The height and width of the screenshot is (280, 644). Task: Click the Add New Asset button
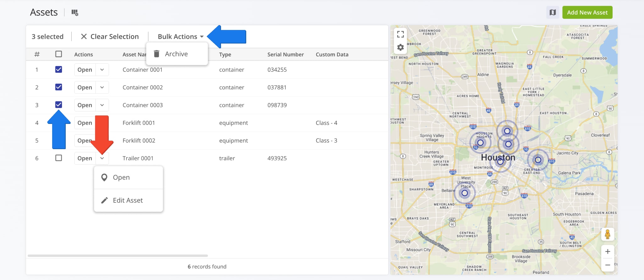[587, 13]
